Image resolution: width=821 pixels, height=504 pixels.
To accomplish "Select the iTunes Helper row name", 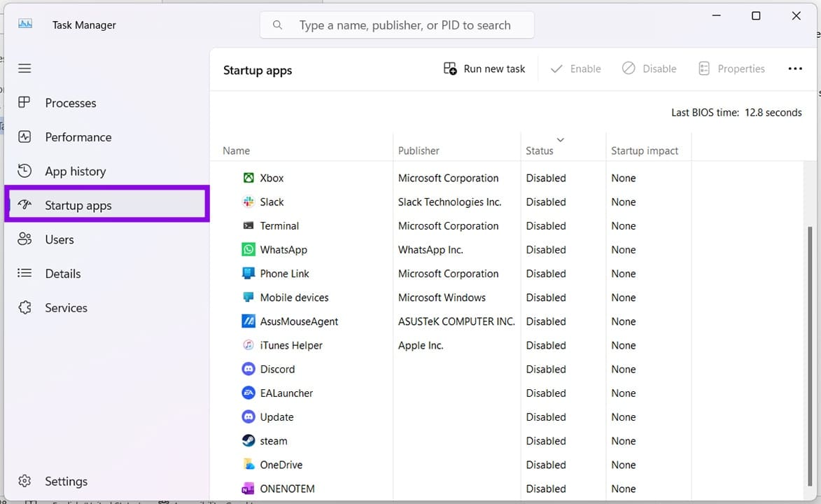I will pyautogui.click(x=291, y=345).
